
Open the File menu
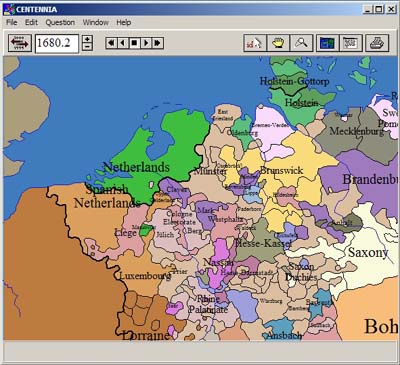pos(12,22)
